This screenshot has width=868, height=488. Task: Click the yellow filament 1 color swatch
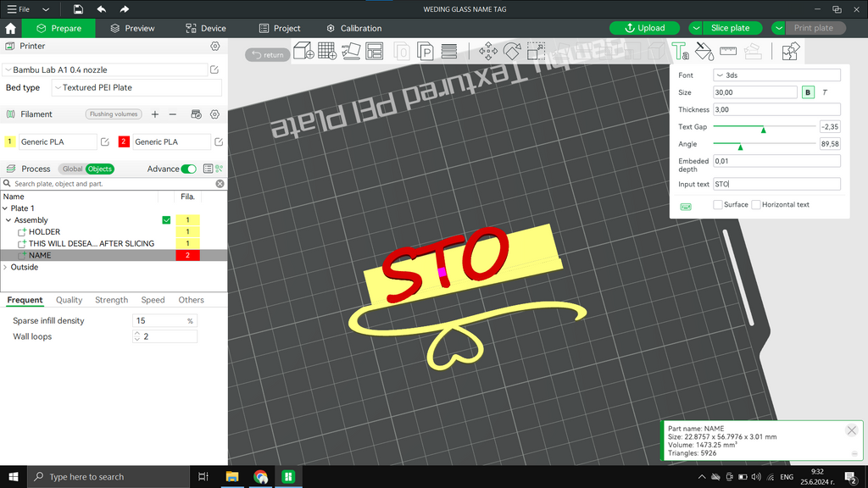click(9, 141)
